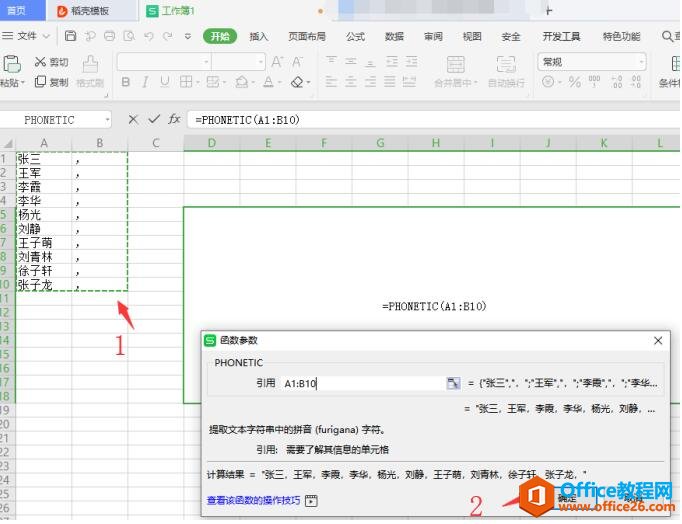This screenshot has height=524, width=682.
Task: Switch to the 插入 ribbon tab
Action: pyautogui.click(x=259, y=36)
